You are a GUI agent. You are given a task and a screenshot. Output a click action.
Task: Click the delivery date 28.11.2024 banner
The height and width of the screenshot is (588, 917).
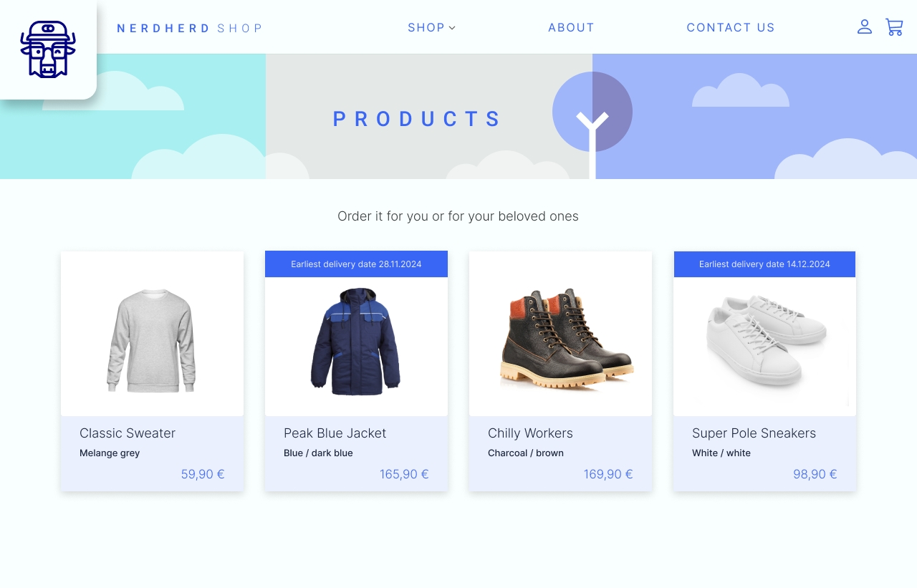[356, 264]
